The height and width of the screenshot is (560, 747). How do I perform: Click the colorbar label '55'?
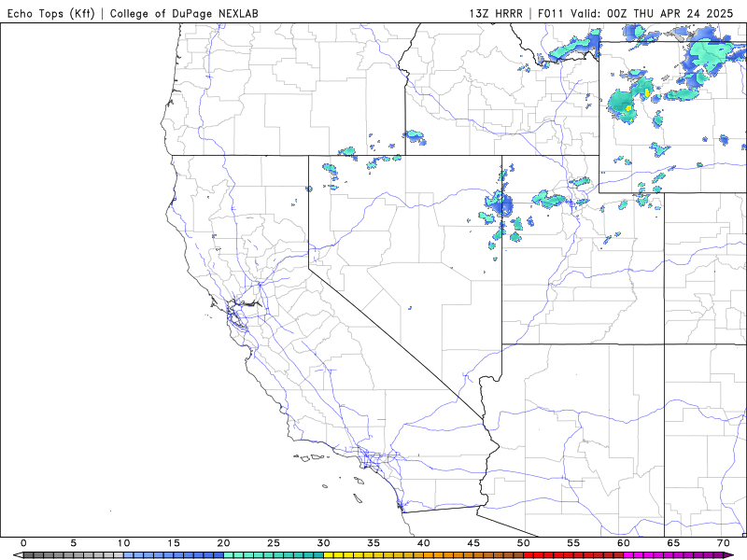pyautogui.click(x=573, y=543)
